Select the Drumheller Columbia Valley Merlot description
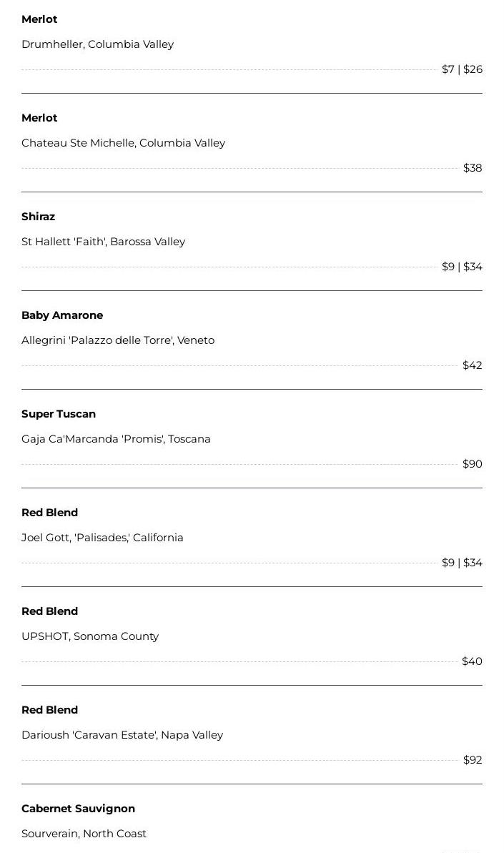Screen dimensions: 504x853 point(97,44)
